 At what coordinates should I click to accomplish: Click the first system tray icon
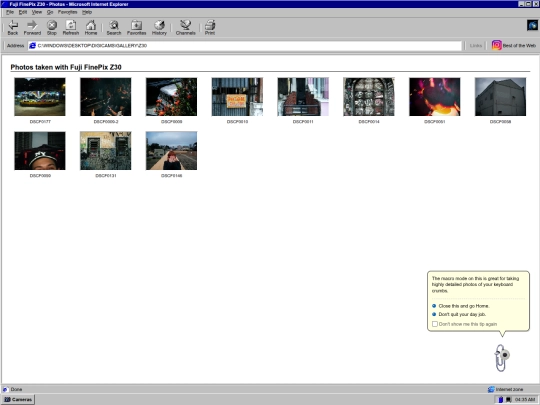coord(501,399)
